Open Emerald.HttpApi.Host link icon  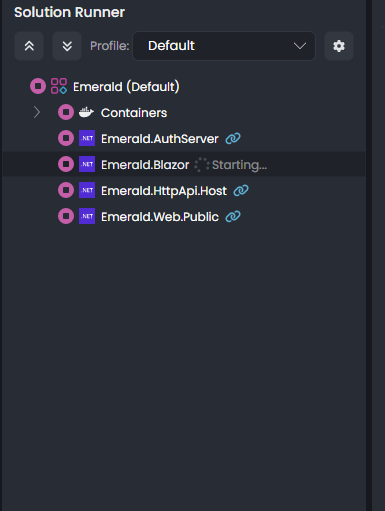[x=241, y=190]
